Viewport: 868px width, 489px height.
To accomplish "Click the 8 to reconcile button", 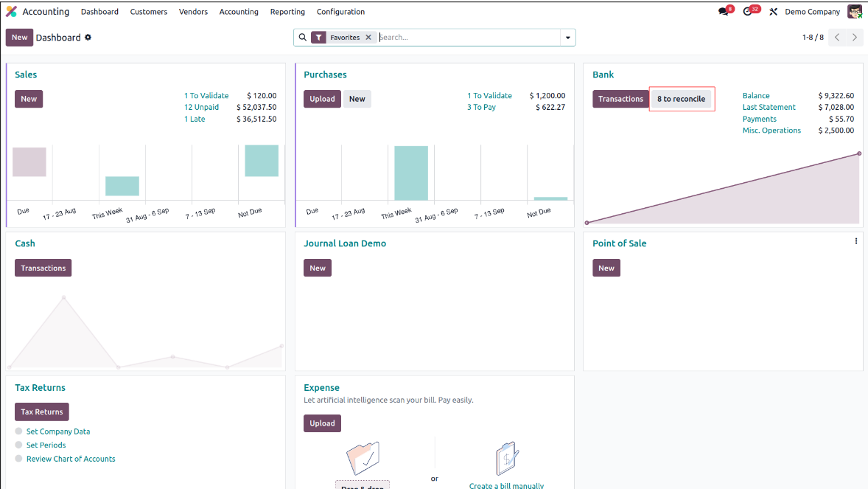I will coord(681,99).
